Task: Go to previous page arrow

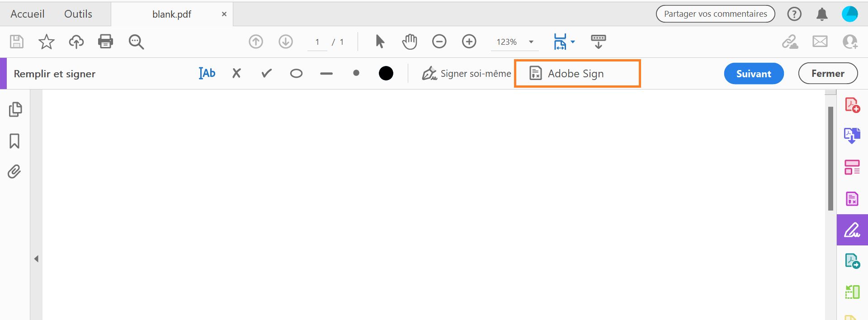Action: point(256,42)
